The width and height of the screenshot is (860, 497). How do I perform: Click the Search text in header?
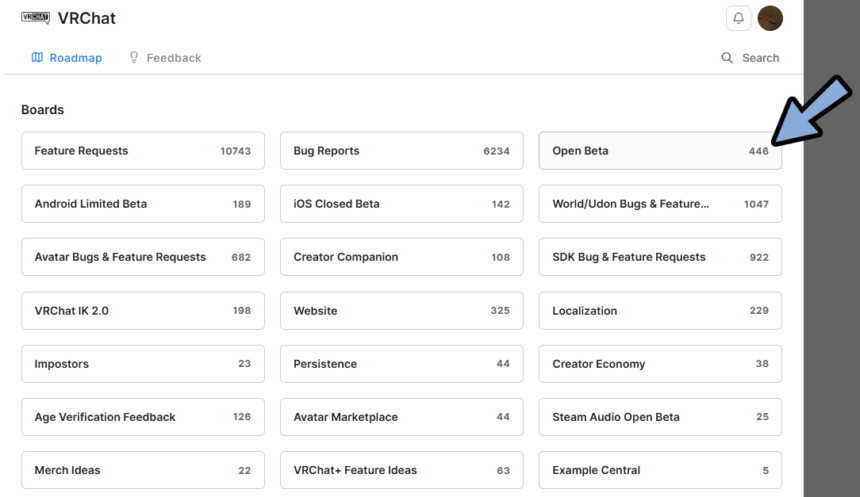pyautogui.click(x=760, y=58)
